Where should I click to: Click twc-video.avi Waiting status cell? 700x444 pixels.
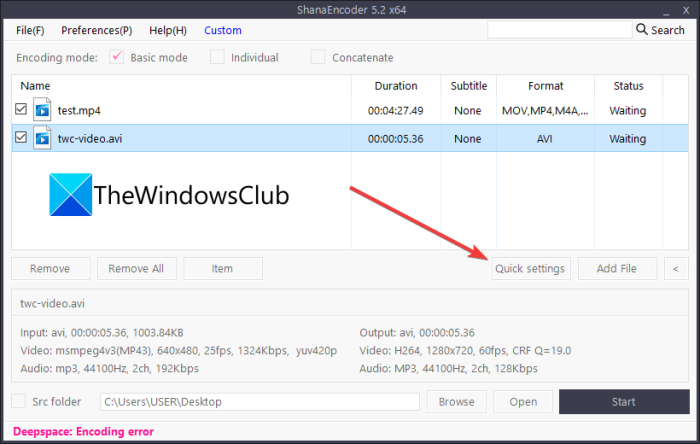tap(628, 139)
